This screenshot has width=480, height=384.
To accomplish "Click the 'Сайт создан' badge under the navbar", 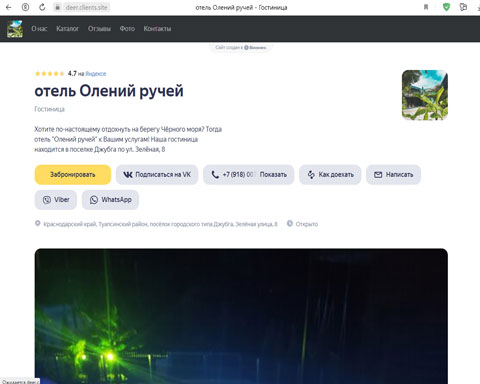I will 241,47.
